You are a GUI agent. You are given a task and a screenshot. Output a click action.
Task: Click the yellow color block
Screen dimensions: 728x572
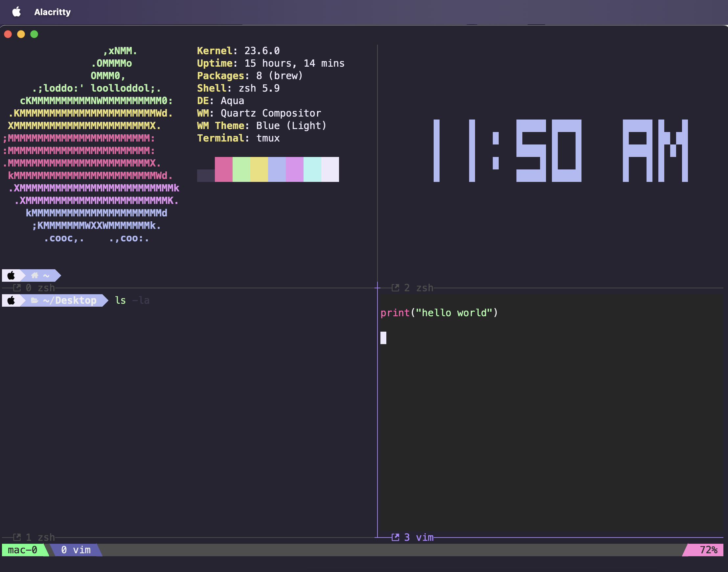[259, 169]
